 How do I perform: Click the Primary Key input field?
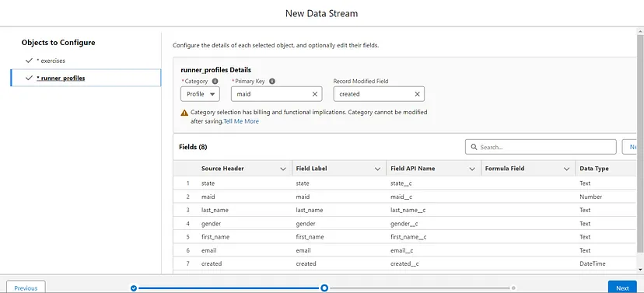tap(277, 94)
